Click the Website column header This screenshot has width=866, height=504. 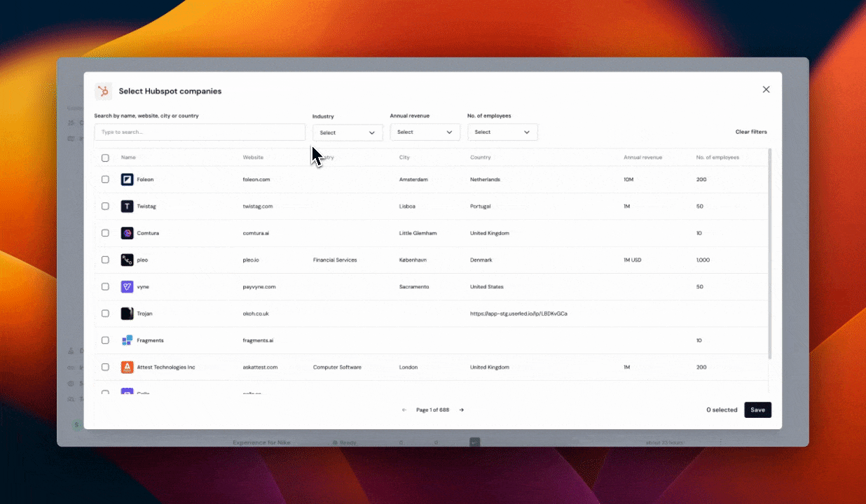click(253, 158)
